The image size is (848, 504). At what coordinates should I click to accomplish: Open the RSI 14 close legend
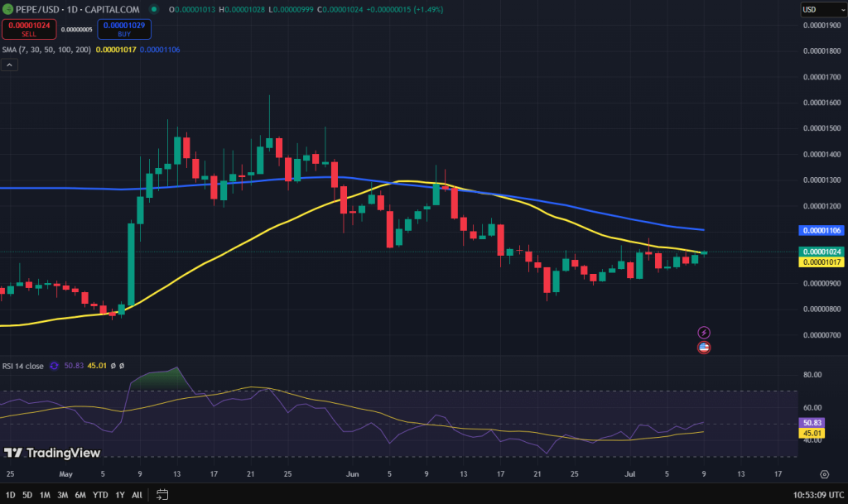click(22, 367)
